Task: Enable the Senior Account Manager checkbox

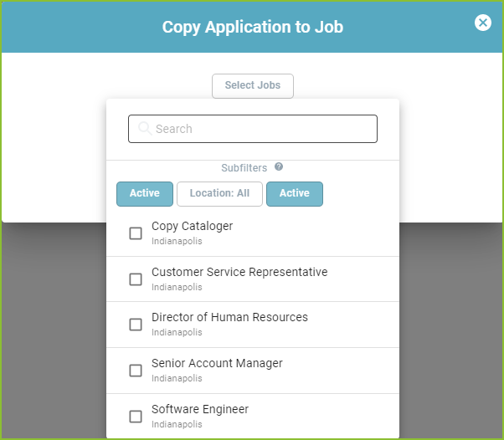Action: (x=136, y=371)
